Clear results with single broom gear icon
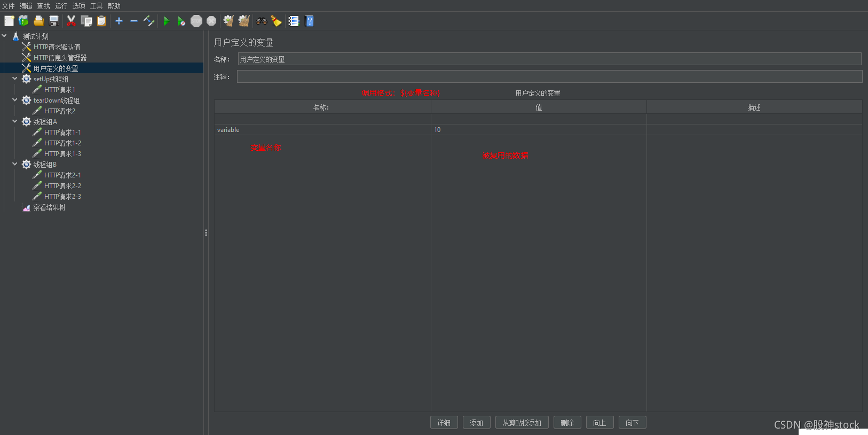The width and height of the screenshot is (868, 435). pos(228,21)
